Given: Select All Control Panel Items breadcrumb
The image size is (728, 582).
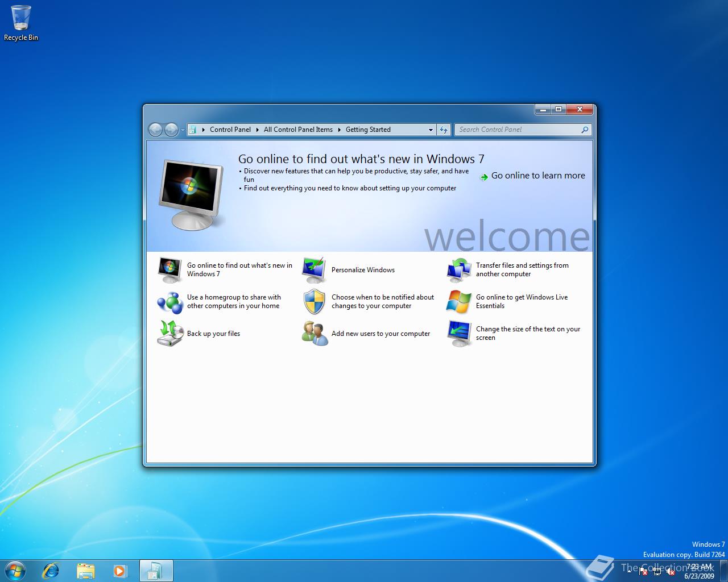Looking at the screenshot, I should tap(298, 130).
